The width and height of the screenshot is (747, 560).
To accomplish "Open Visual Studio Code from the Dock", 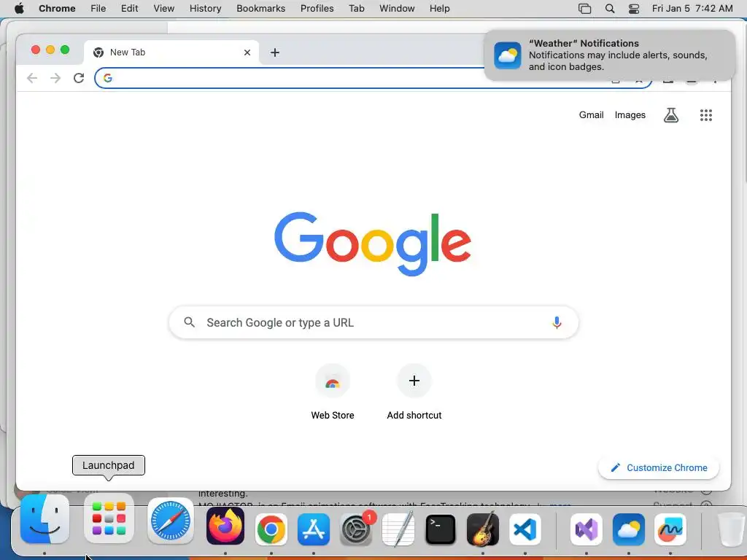I will point(525,529).
